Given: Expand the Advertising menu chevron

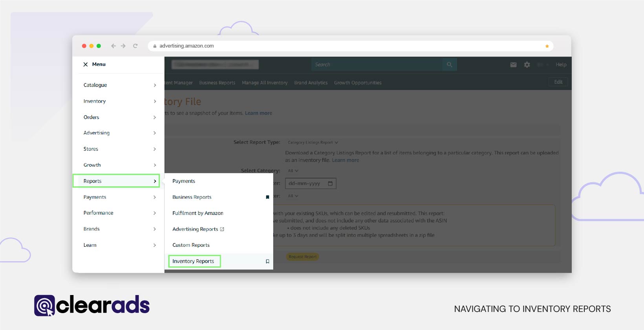Looking at the screenshot, I should tap(155, 133).
